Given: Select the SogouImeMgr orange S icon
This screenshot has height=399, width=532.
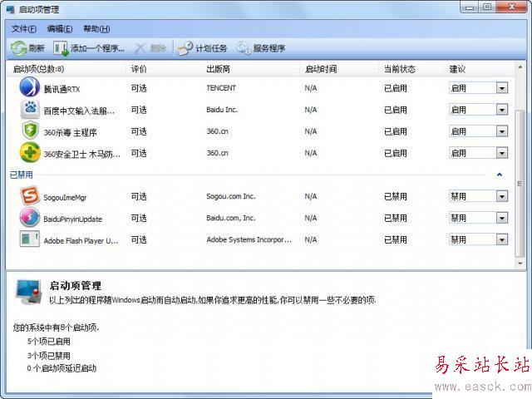Looking at the screenshot, I should (30, 196).
